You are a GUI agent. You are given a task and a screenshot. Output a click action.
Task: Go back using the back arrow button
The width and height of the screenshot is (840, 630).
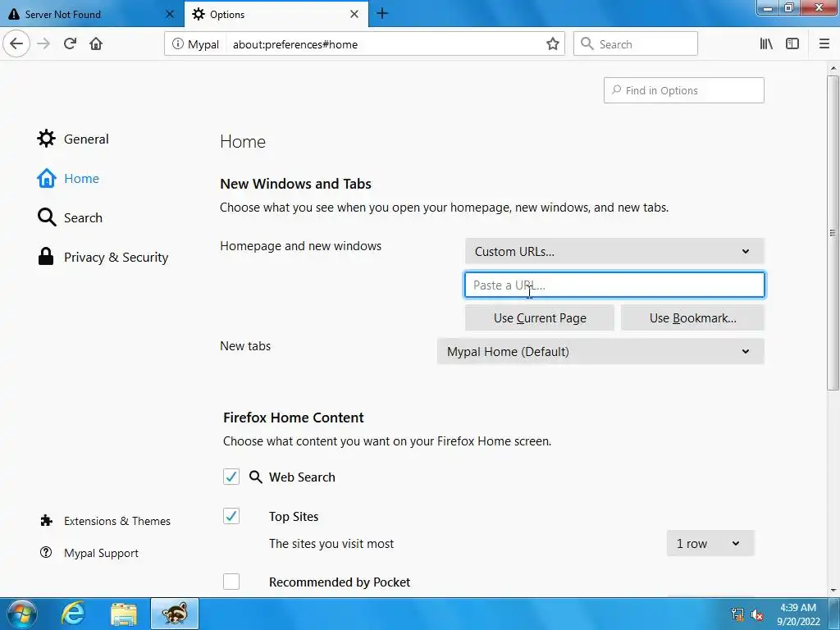(x=16, y=44)
